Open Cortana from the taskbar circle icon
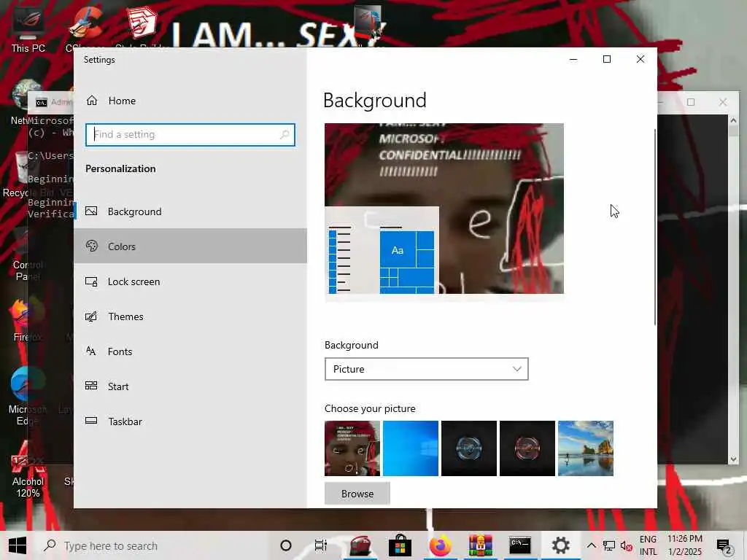Screen dimensions: 747x560 (x=286, y=545)
